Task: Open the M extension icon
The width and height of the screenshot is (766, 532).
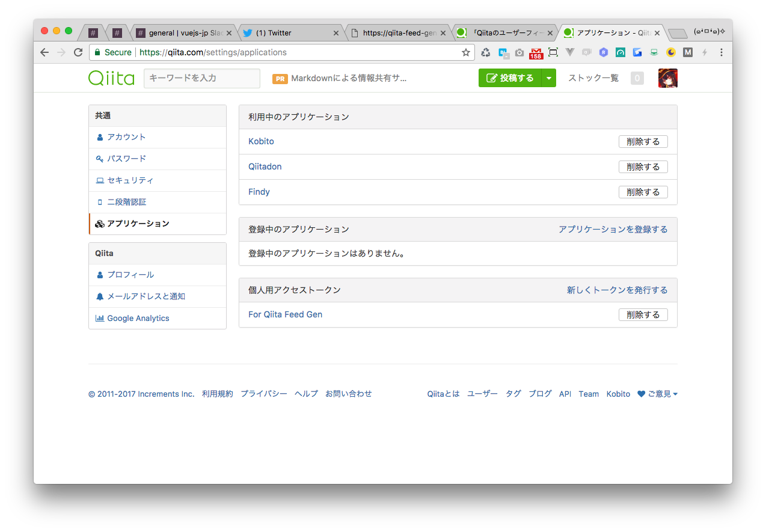Action: tap(687, 52)
